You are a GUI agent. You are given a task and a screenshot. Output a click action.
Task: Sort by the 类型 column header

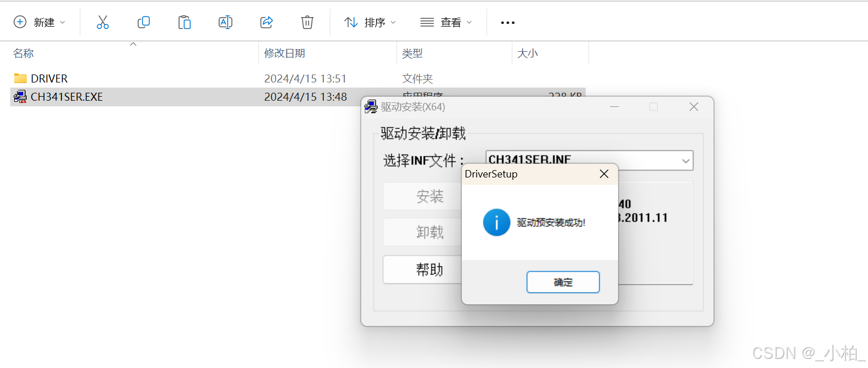[x=412, y=53]
